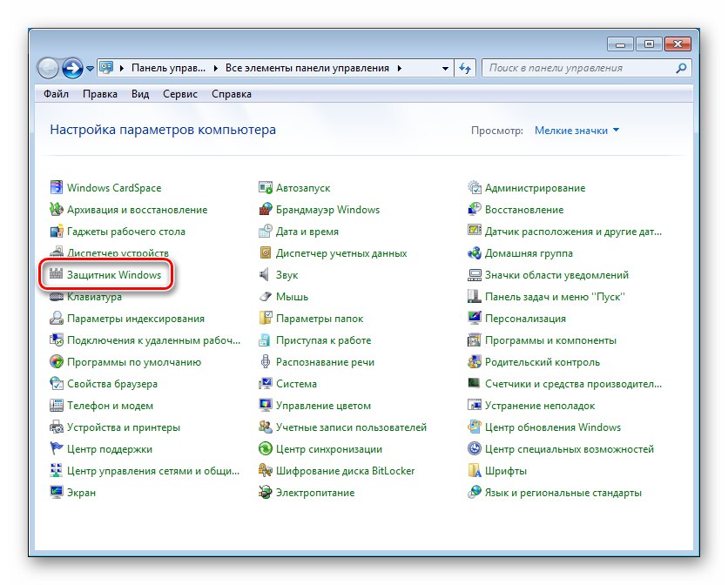Image resolution: width=728 pixels, height=585 pixels.
Task: Open the Сервис menu
Action: (x=180, y=94)
